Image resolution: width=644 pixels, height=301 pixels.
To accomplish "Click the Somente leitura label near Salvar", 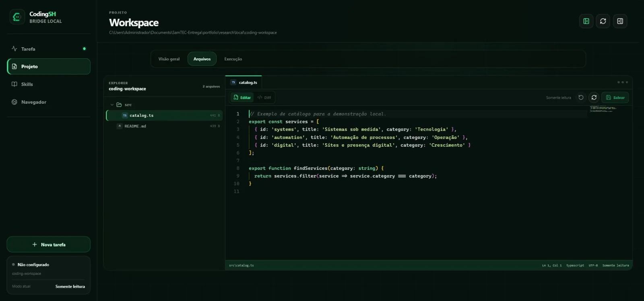I will click(x=558, y=98).
